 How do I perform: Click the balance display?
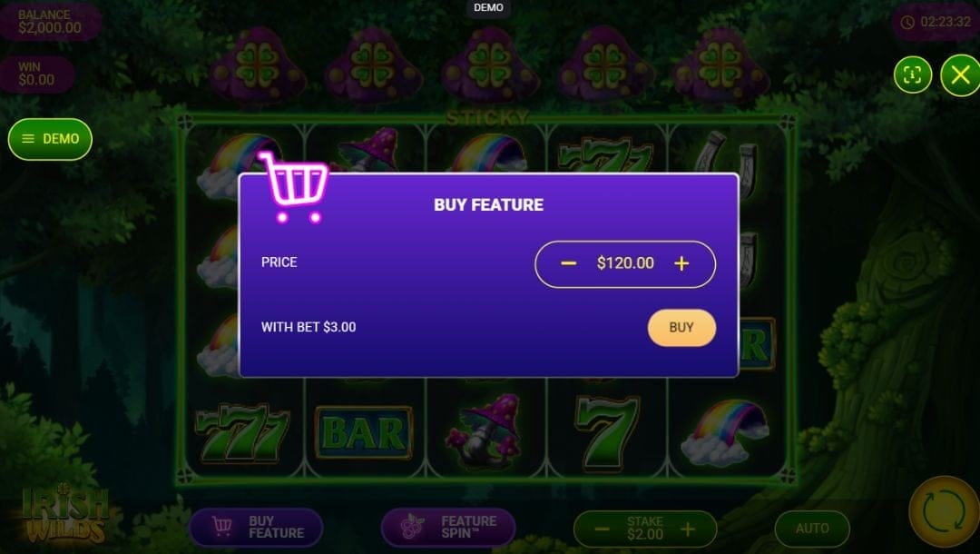(x=50, y=22)
